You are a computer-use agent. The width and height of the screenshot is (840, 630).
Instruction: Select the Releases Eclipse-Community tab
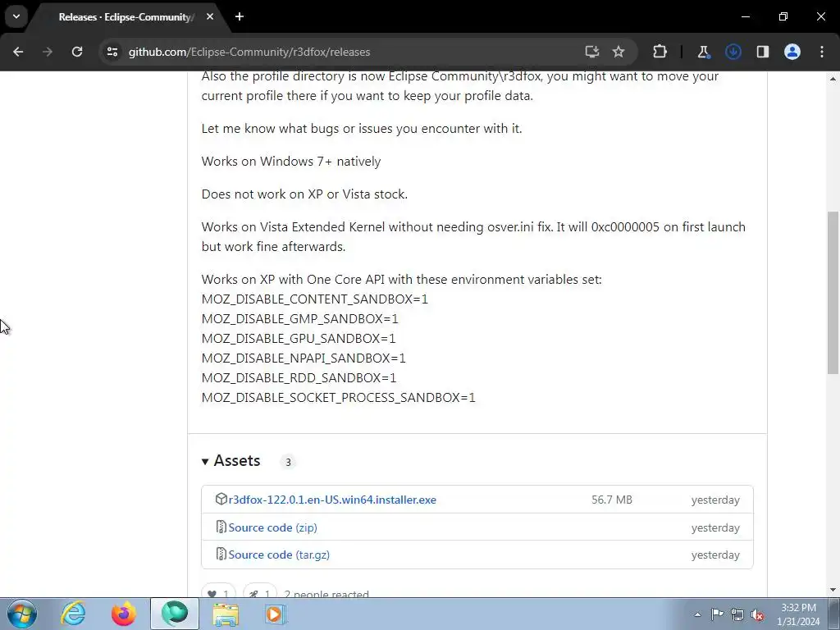[127, 17]
